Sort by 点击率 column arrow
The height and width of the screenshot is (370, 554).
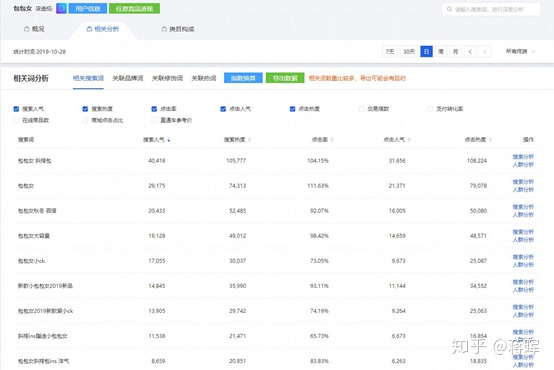(332, 140)
